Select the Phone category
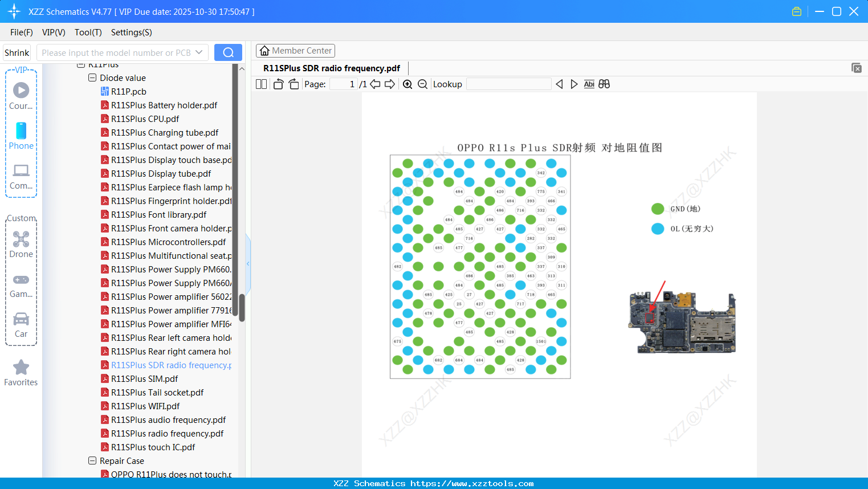The height and width of the screenshot is (489, 868). pos(21,136)
